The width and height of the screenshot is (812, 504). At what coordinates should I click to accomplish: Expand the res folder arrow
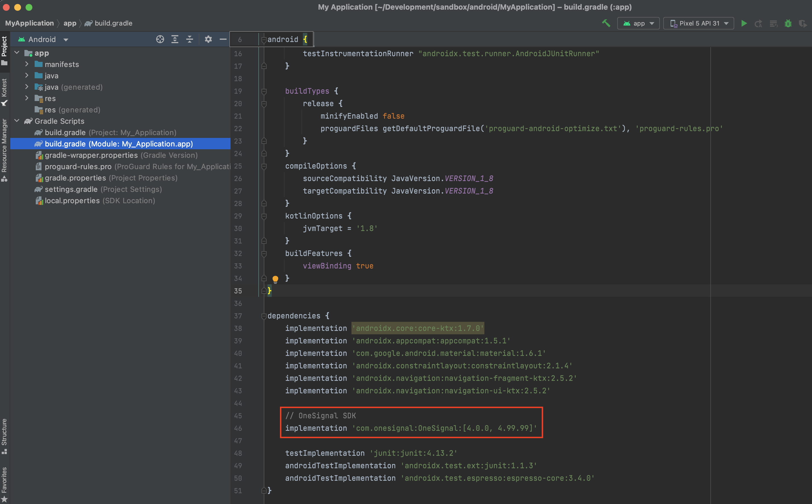[x=27, y=98]
